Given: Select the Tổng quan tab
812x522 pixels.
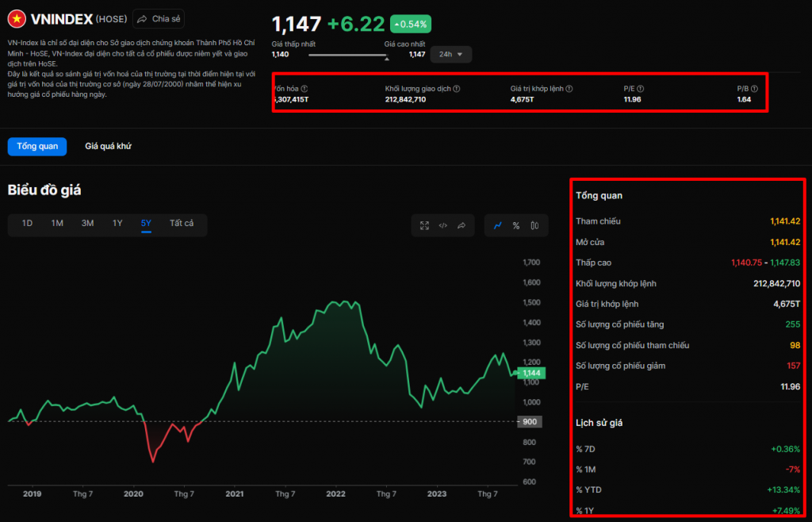Looking at the screenshot, I should tap(36, 146).
